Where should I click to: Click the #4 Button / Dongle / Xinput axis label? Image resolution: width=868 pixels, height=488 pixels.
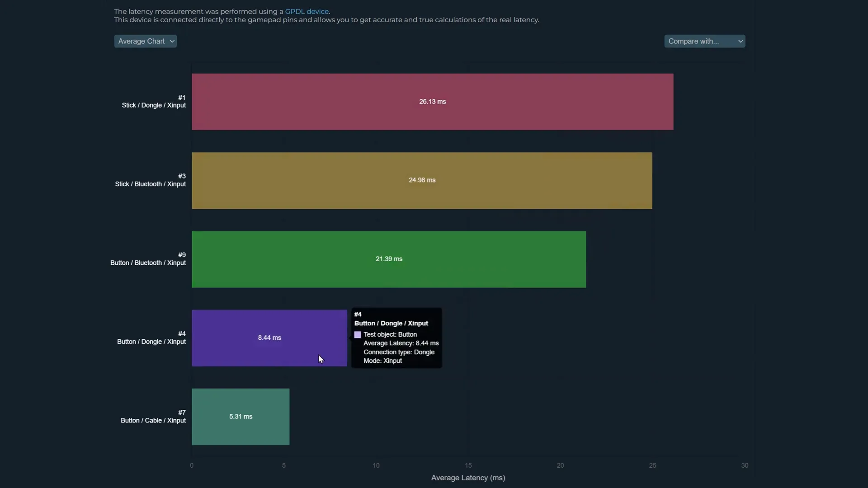151,338
